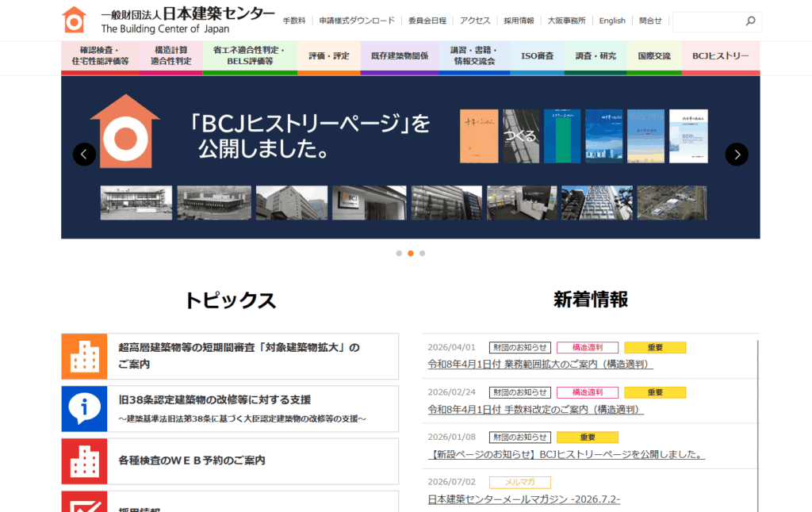The image size is (812, 512).
Task: Click 60th anniversary white book cover
Action: (688, 136)
